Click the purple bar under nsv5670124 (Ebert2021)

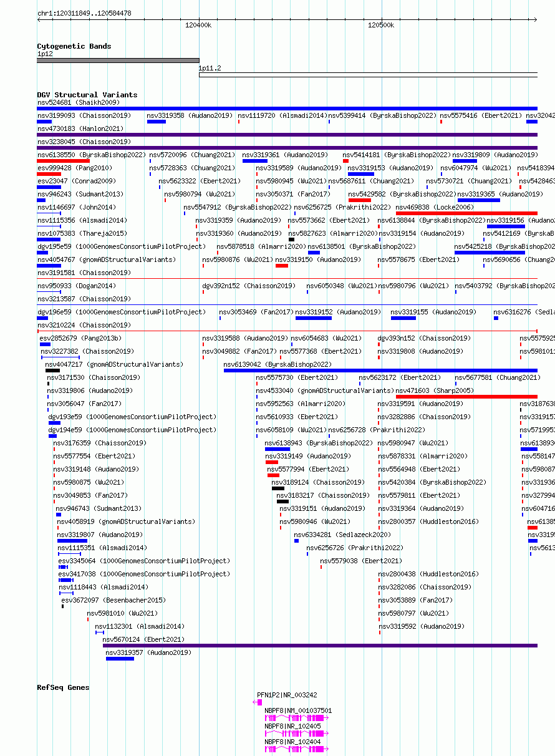320,646
